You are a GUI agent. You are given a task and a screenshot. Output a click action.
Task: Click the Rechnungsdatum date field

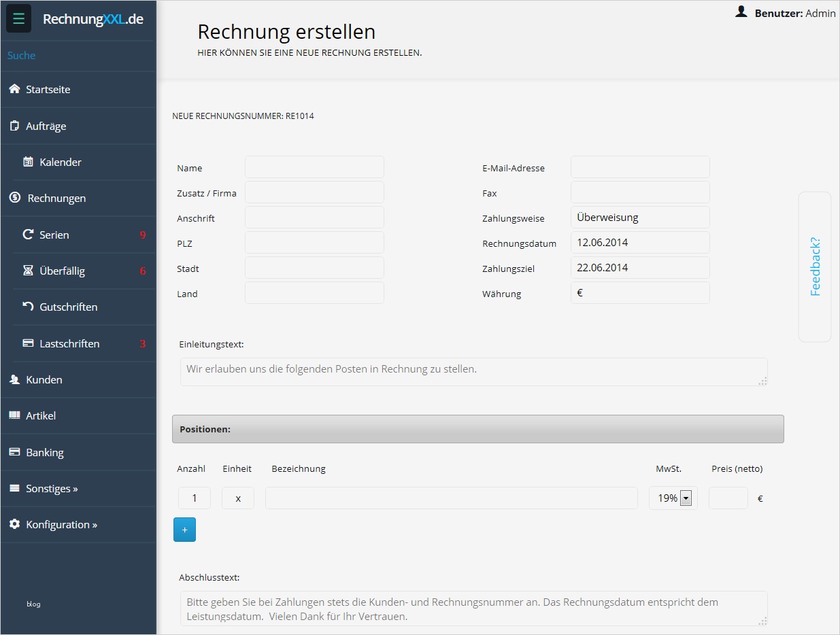(640, 243)
